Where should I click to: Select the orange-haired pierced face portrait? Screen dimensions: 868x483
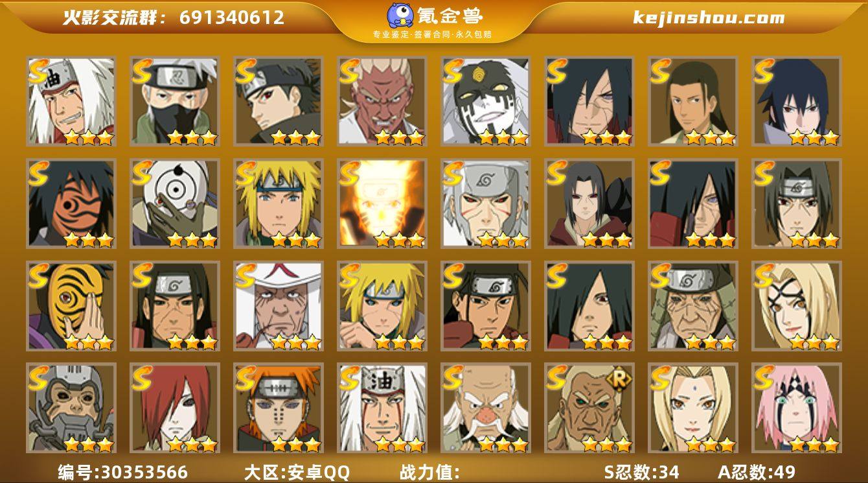tap(279, 408)
